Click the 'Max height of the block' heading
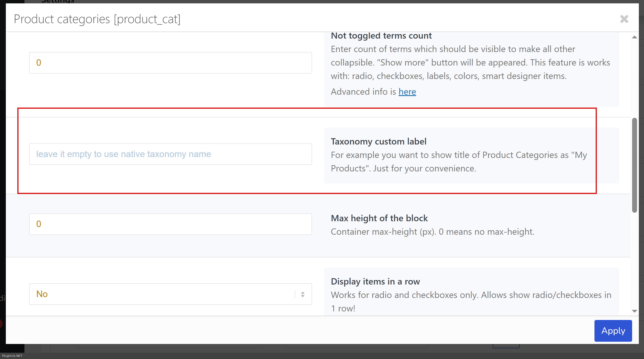Viewport: 644px width, 359px height. coord(379,218)
